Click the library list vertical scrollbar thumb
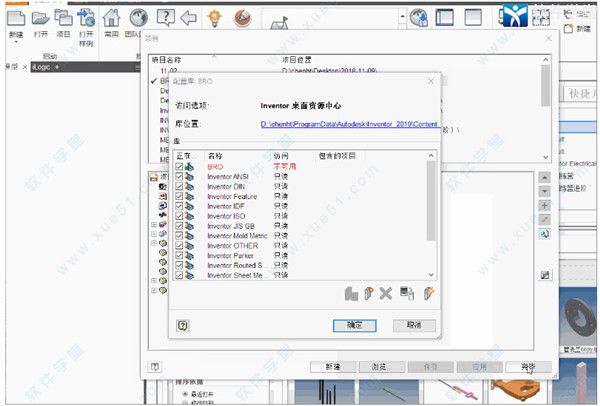Image resolution: width=600 pixels, height=406 pixels. [x=431, y=201]
